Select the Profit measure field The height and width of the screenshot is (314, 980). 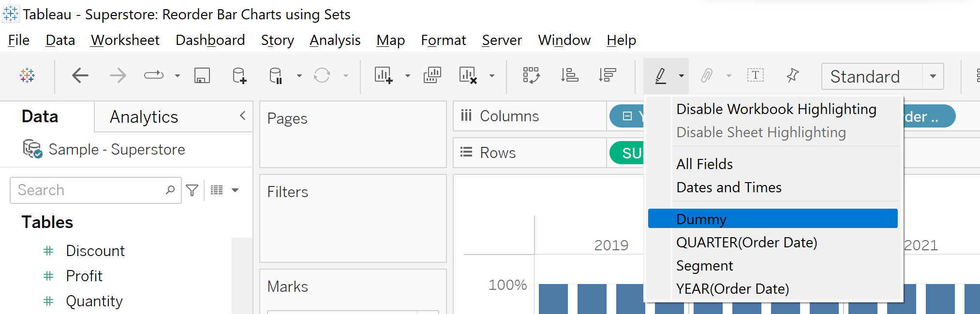point(84,276)
